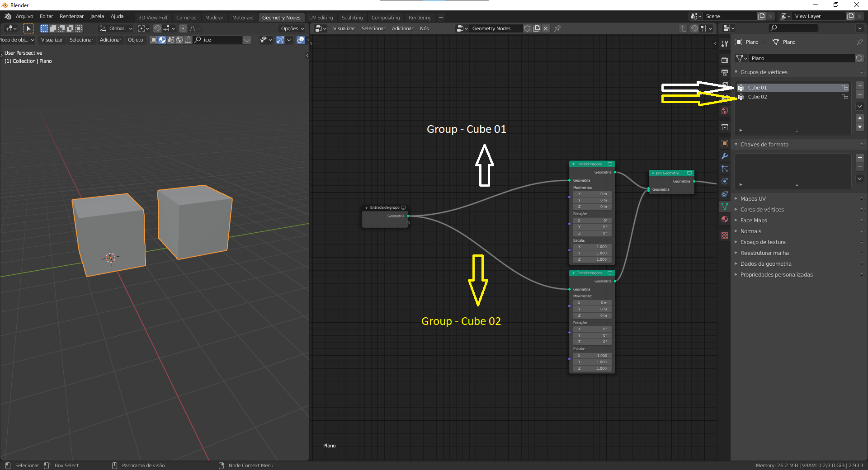The width and height of the screenshot is (868, 470).
Task: Open the Physics properties tab icon
Action: point(725,181)
